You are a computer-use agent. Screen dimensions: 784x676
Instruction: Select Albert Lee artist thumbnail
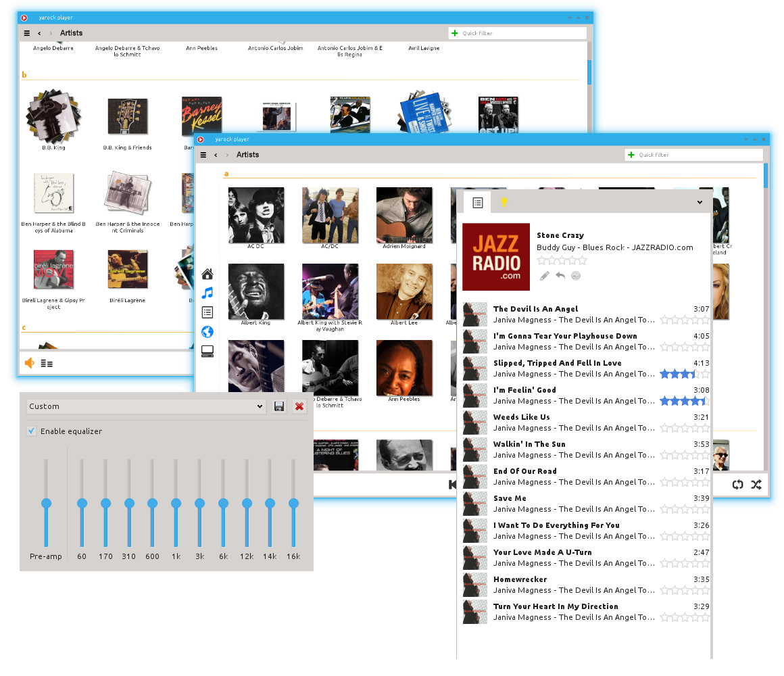(404, 292)
